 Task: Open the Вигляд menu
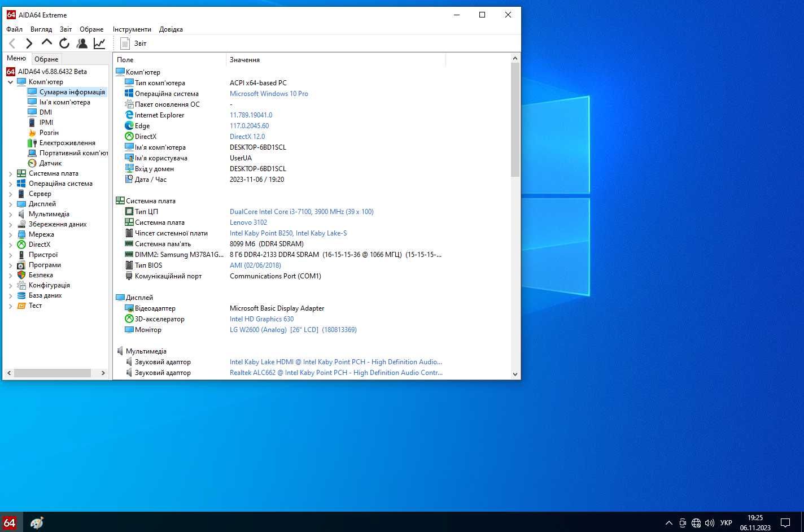[41, 29]
